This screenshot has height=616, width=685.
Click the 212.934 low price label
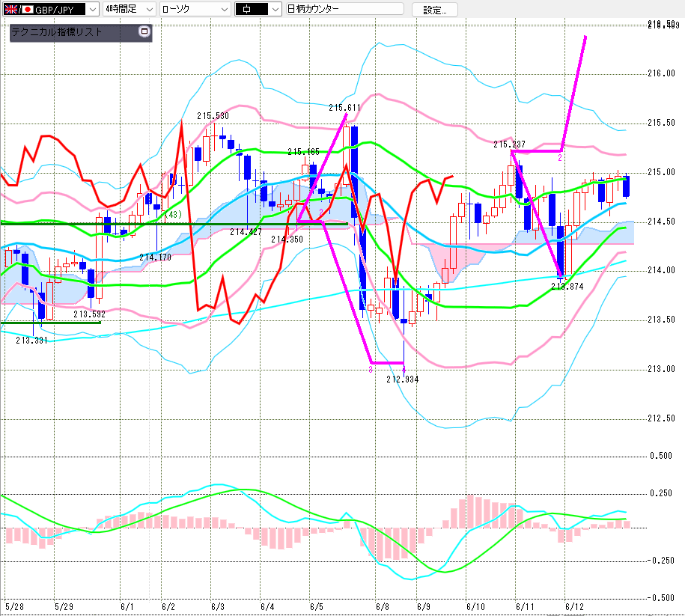[x=402, y=379]
